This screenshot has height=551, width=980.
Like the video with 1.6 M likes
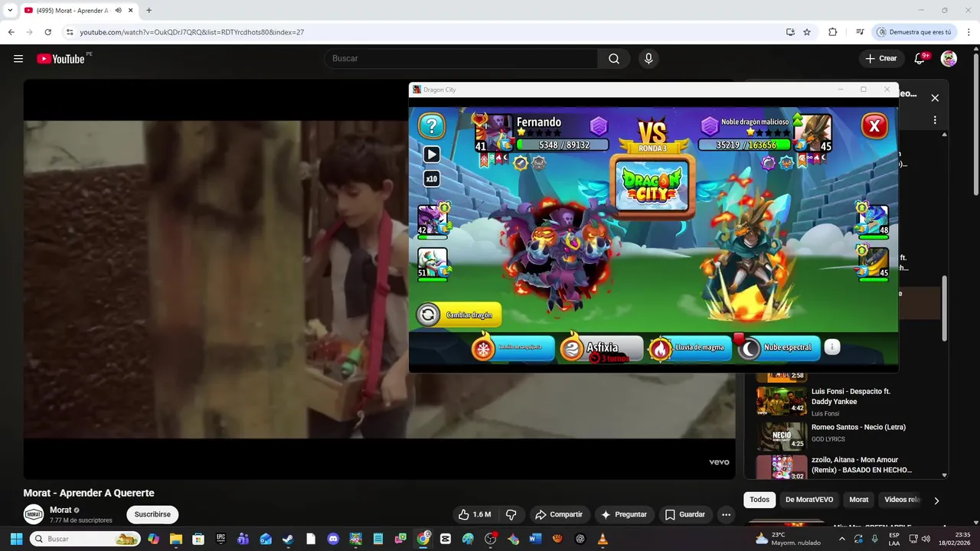tap(475, 514)
